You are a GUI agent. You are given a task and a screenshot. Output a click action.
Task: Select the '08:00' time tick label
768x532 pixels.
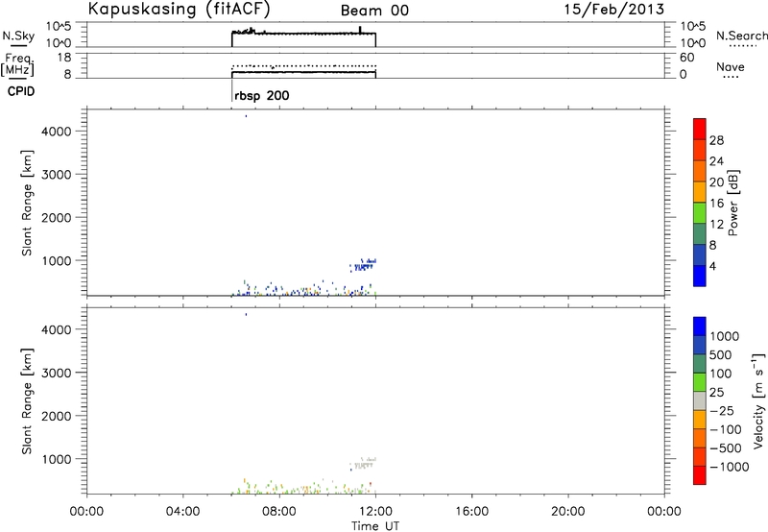(279, 512)
